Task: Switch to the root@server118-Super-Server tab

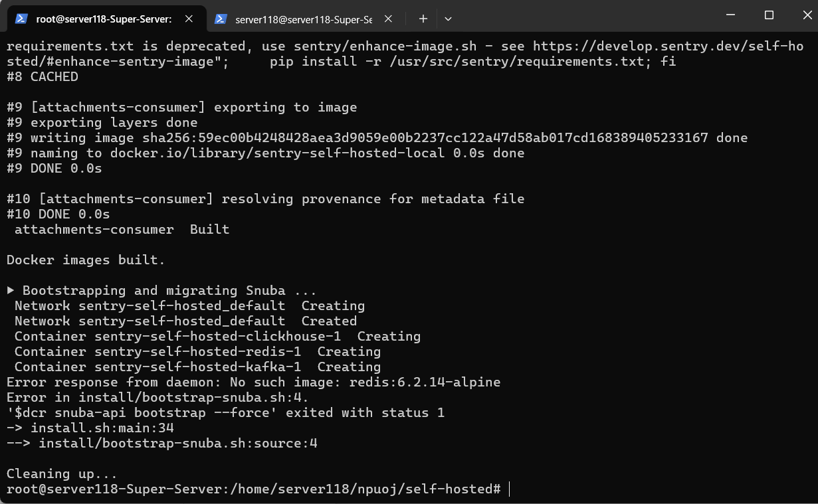Action: click(103, 19)
